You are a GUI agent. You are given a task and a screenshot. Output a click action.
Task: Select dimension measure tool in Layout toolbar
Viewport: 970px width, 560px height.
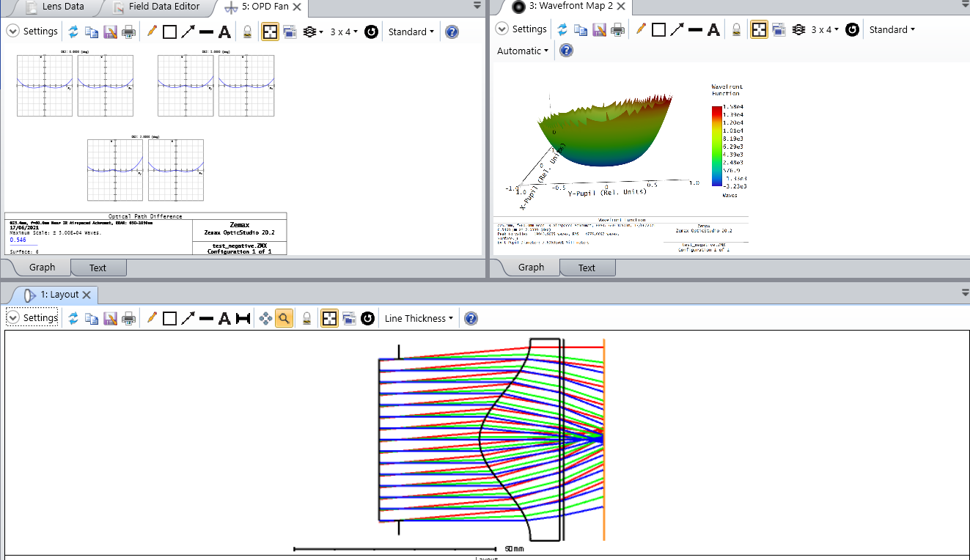243,318
